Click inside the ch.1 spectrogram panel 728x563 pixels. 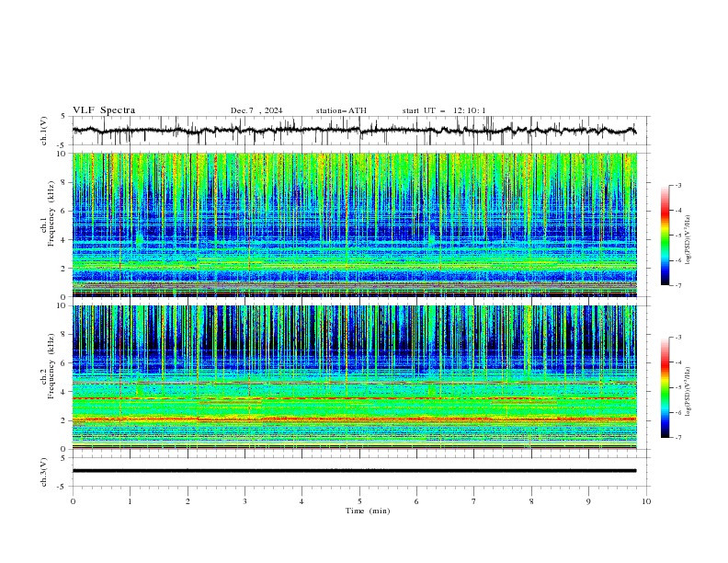[x=355, y=224]
